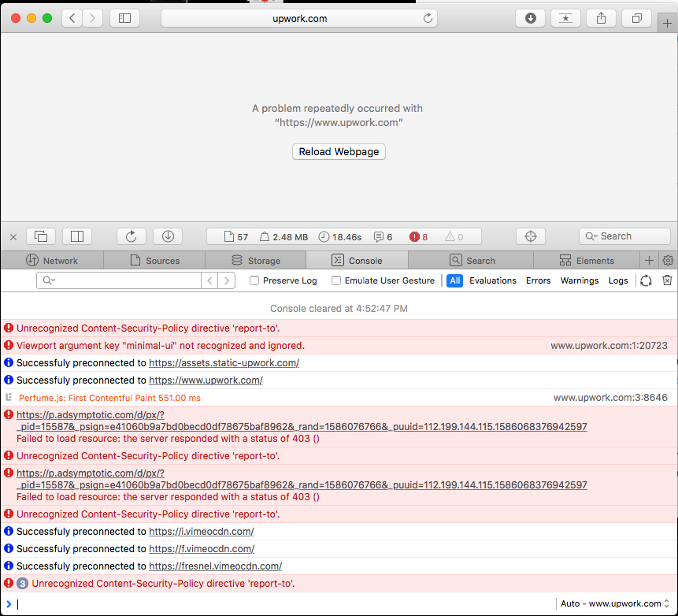Screen dimensions: 678x616
Task: Filter console by Errors
Action: [538, 280]
